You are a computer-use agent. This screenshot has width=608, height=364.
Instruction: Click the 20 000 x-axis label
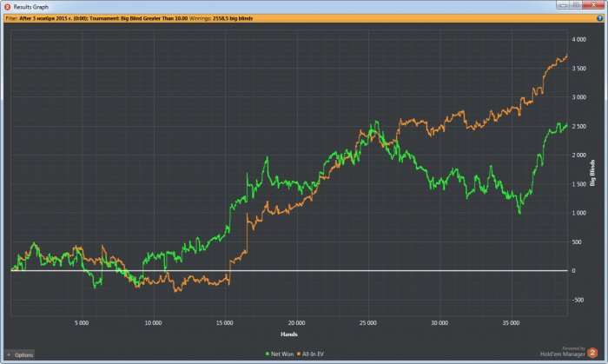pyautogui.click(x=296, y=323)
